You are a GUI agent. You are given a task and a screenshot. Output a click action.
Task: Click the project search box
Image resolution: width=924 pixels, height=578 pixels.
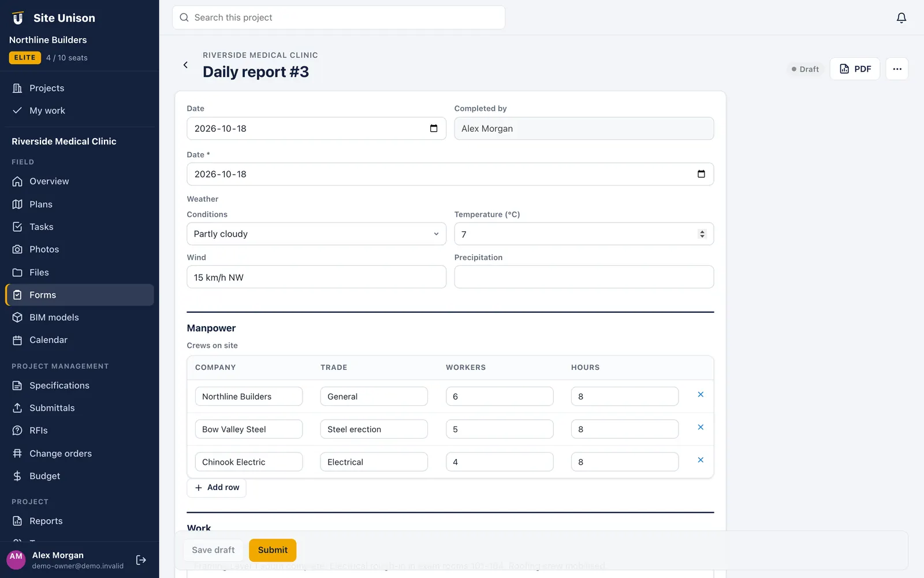coord(338,18)
